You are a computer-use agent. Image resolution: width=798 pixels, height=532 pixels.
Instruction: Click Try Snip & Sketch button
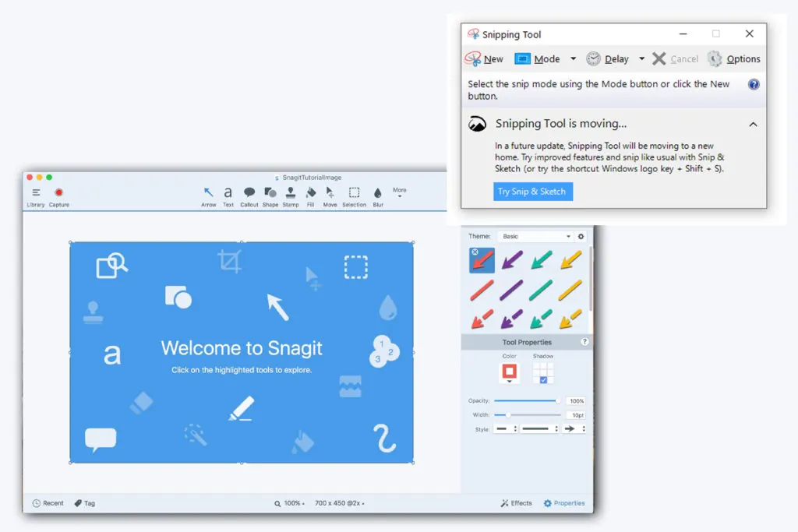(532, 192)
